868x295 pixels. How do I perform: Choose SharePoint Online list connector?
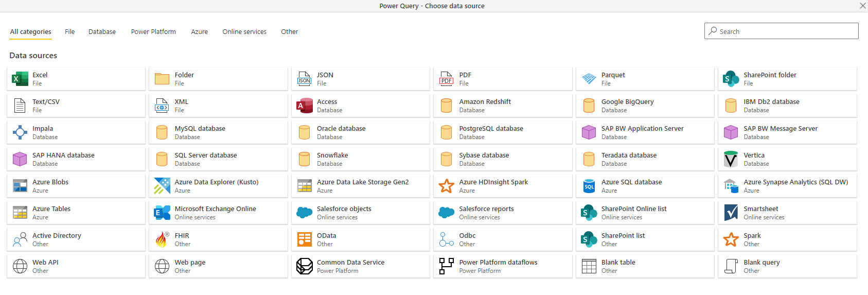click(645, 213)
